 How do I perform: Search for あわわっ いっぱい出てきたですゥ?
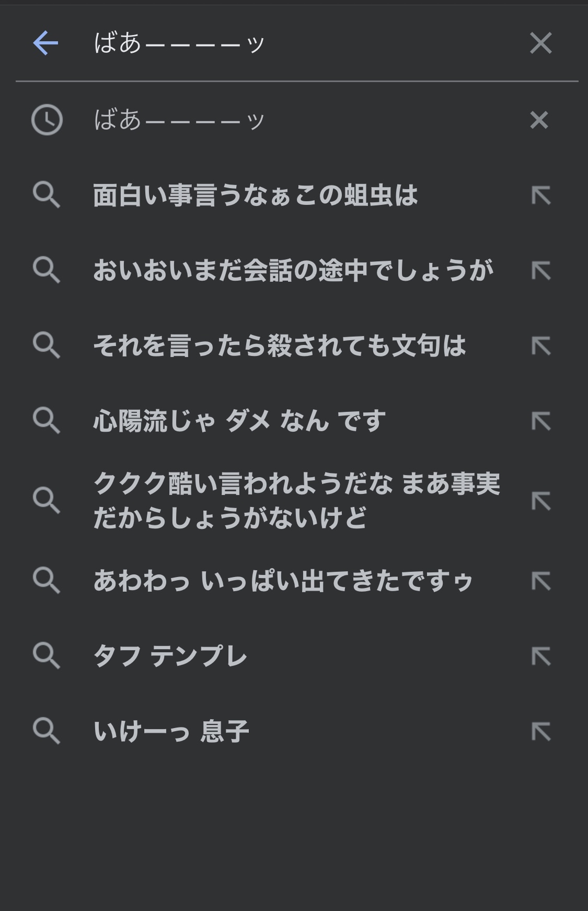tap(283, 581)
